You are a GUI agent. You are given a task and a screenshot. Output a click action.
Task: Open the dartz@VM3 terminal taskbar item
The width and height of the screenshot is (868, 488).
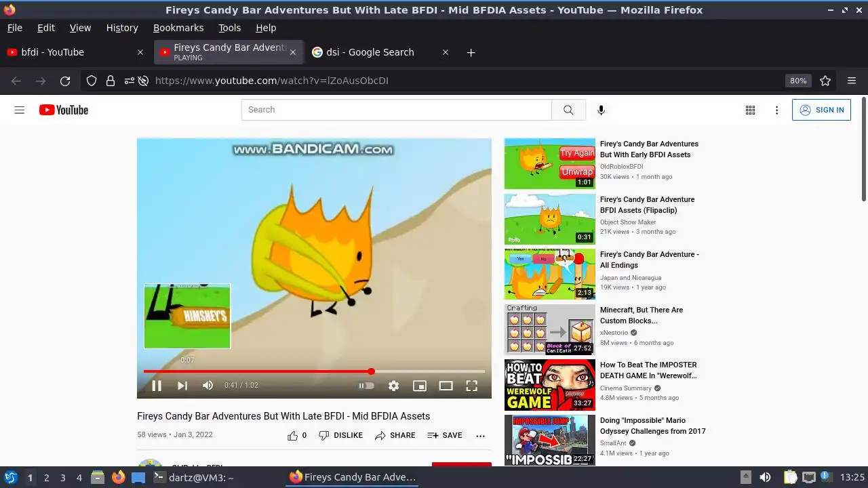click(194, 478)
